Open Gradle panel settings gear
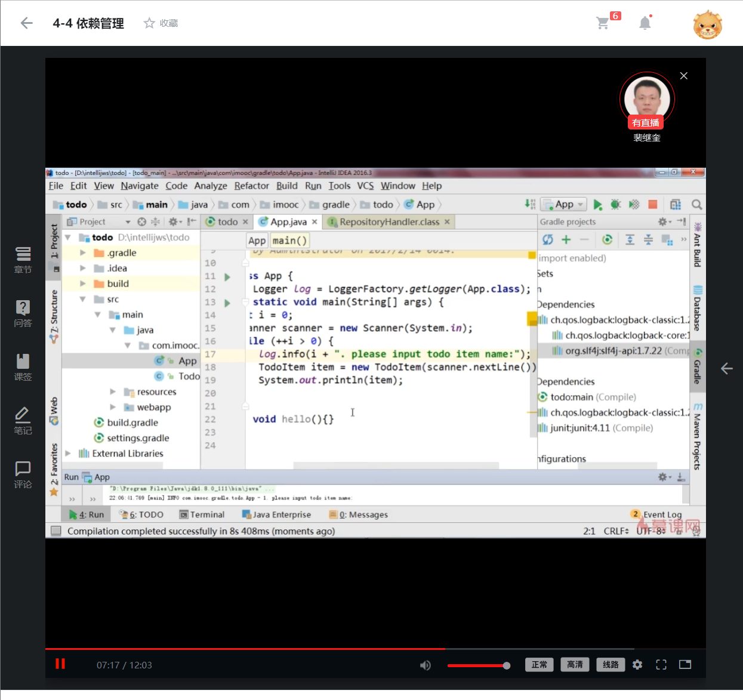 [664, 222]
